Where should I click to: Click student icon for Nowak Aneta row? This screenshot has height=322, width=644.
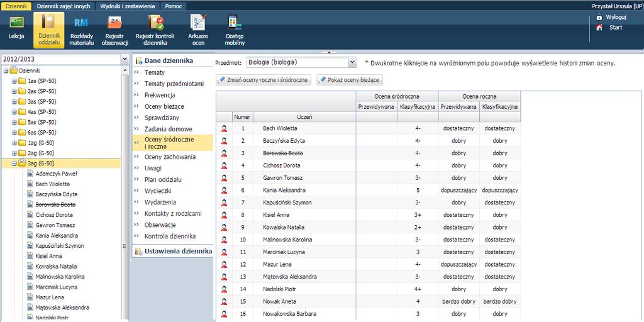pos(224,301)
